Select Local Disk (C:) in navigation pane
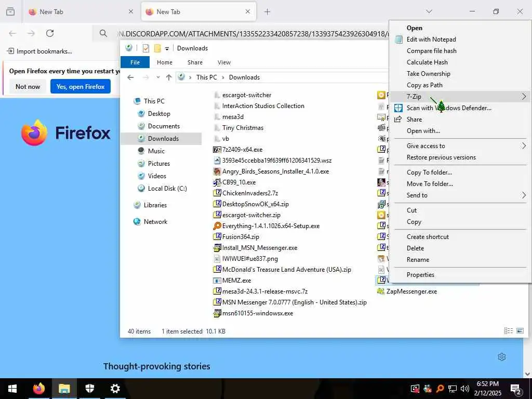Screen dimensions: 532x399 tap(167, 189)
